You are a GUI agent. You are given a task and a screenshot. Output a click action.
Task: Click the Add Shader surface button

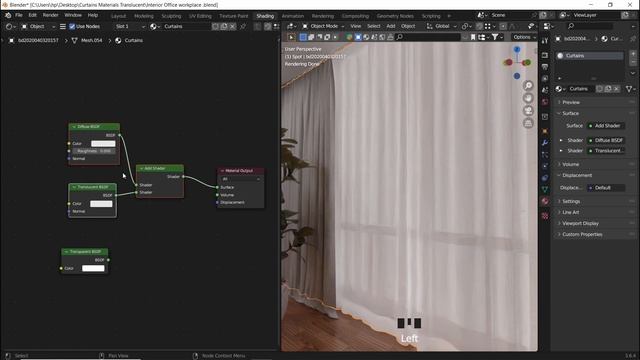coord(606,126)
